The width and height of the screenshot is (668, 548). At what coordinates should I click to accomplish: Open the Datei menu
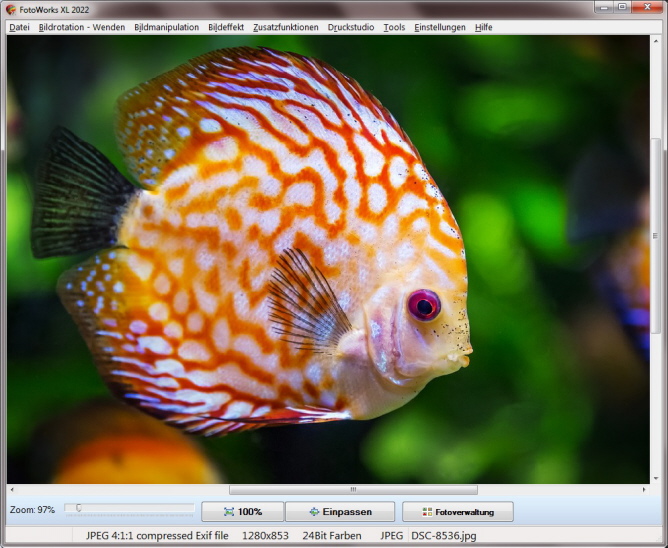(19, 27)
